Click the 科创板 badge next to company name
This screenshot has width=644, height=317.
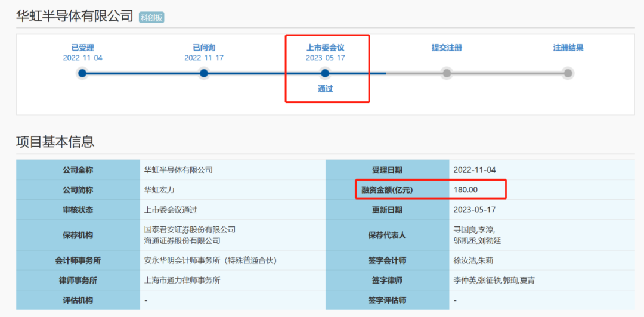click(x=151, y=18)
